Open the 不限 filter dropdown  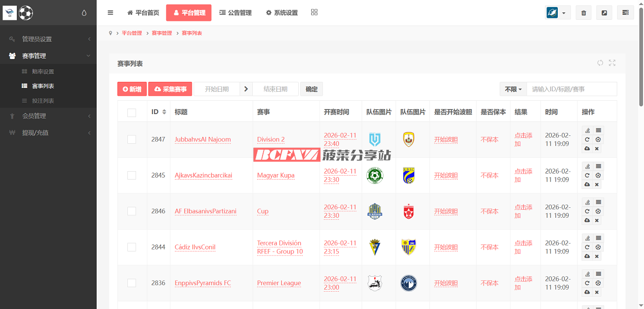tap(513, 89)
